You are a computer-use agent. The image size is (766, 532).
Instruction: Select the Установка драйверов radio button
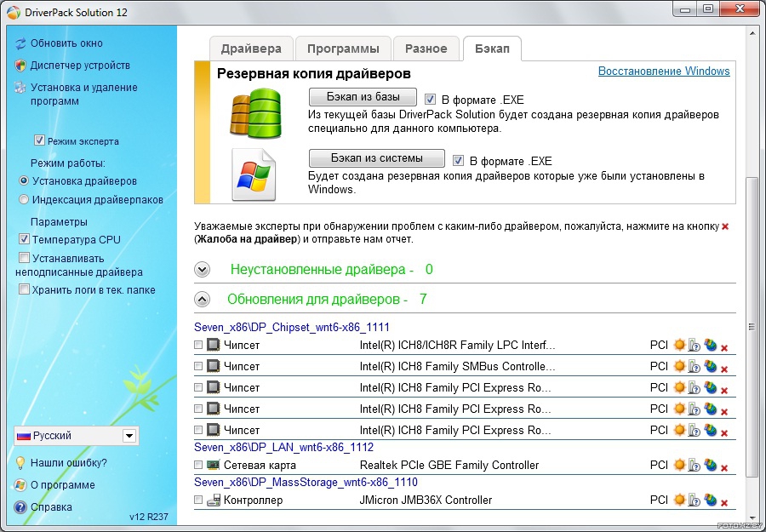pyautogui.click(x=24, y=180)
